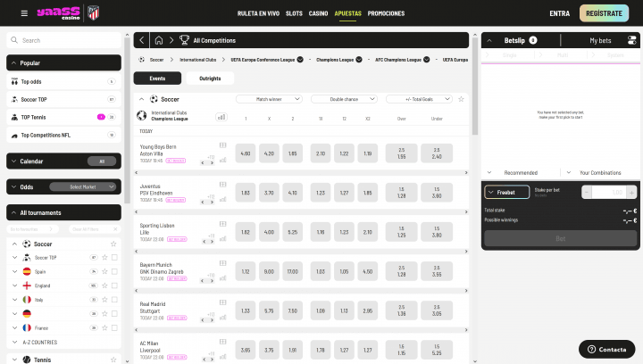Switch to the My bets tab

600,40
